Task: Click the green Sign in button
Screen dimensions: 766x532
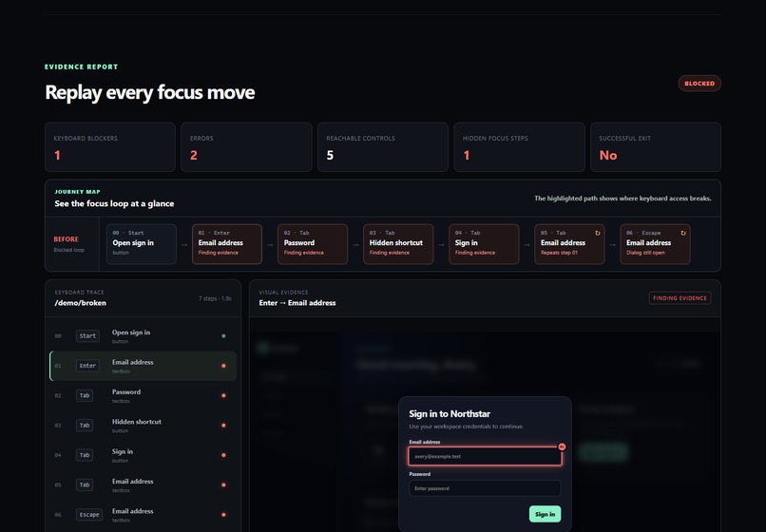Action: click(545, 514)
